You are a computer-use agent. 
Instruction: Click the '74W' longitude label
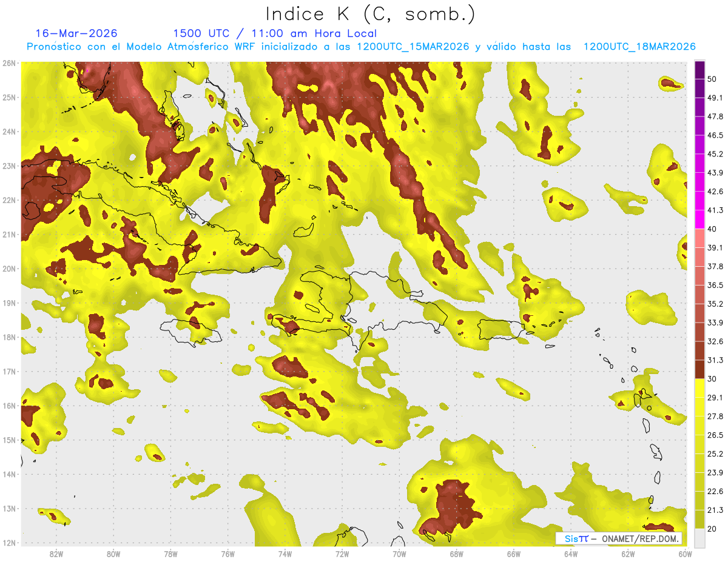(x=285, y=554)
